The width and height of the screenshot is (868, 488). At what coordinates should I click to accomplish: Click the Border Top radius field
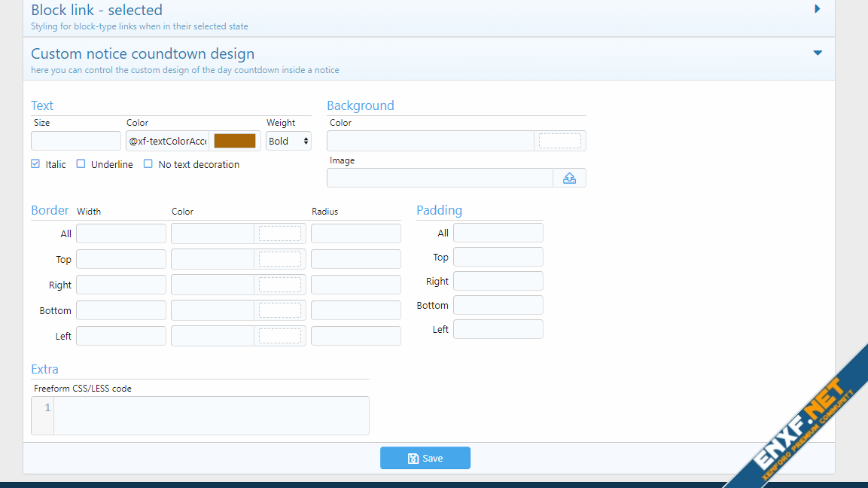355,259
